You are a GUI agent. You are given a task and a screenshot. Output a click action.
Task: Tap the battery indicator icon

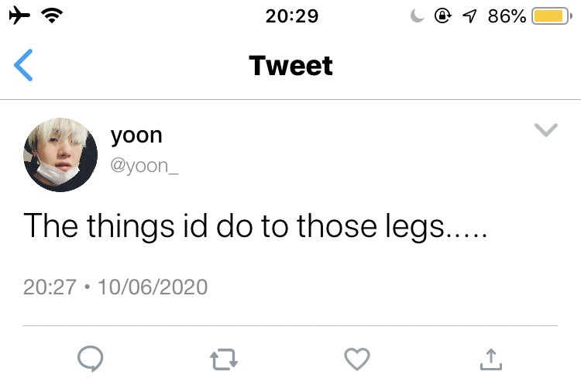coord(552,16)
